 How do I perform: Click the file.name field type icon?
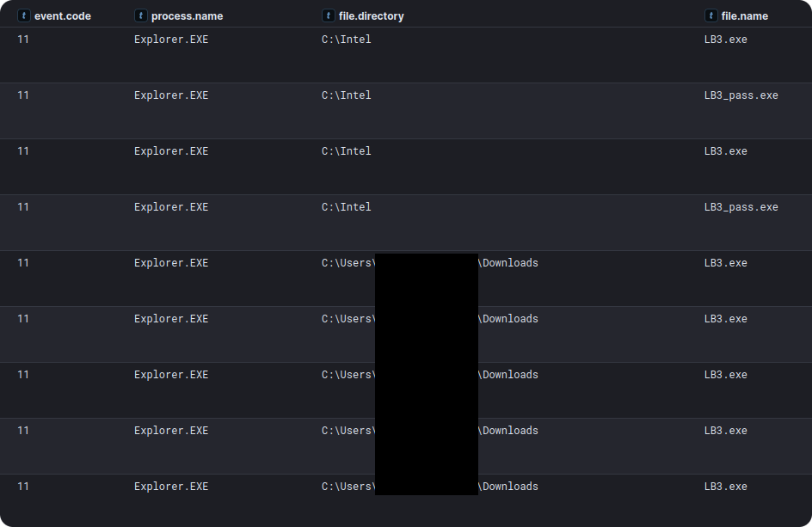click(x=710, y=15)
